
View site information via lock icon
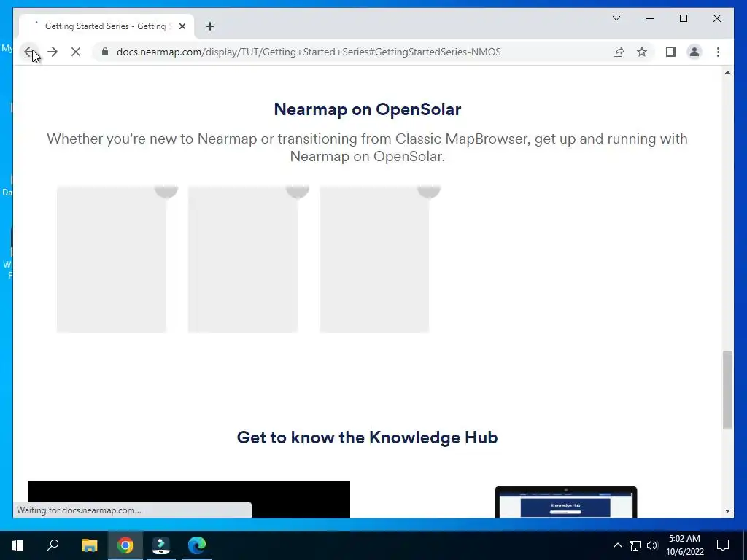coord(105,52)
